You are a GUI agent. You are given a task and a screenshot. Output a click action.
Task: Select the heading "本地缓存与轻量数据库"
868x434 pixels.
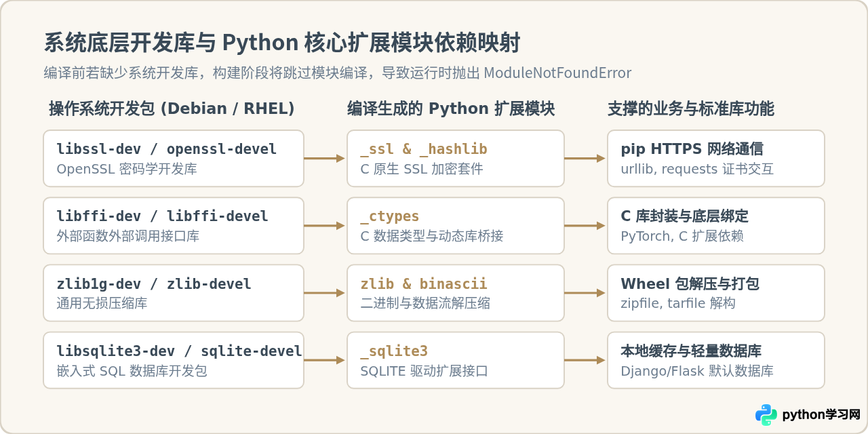[691, 351]
